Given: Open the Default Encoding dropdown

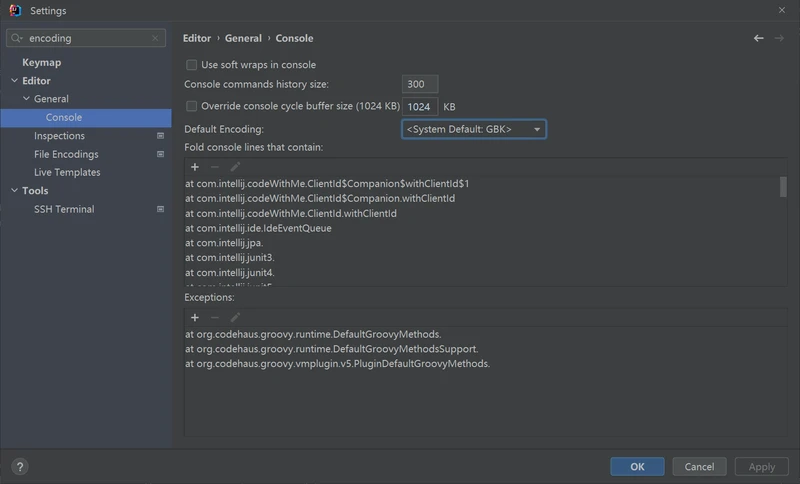Looking at the screenshot, I should (x=474, y=130).
